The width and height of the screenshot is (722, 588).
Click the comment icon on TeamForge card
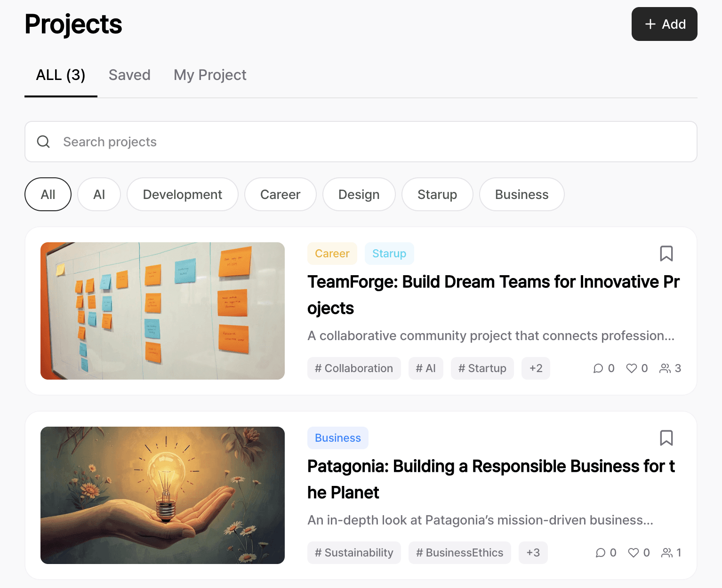click(598, 368)
